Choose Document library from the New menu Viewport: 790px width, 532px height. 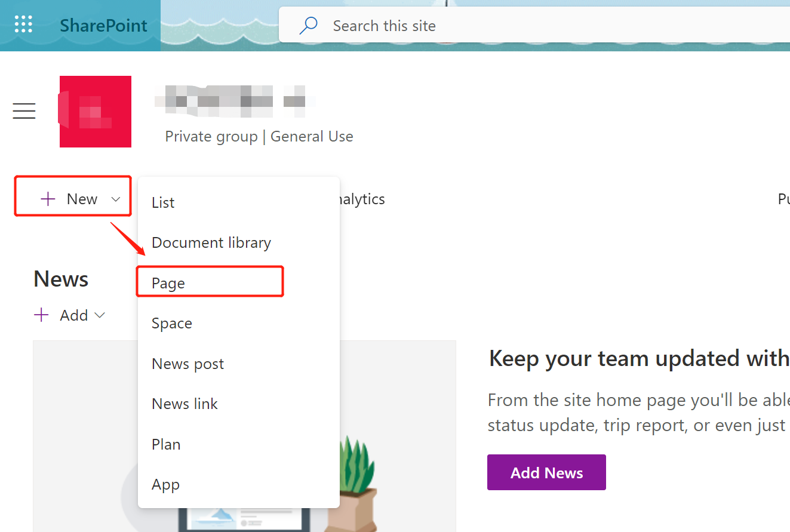click(211, 242)
